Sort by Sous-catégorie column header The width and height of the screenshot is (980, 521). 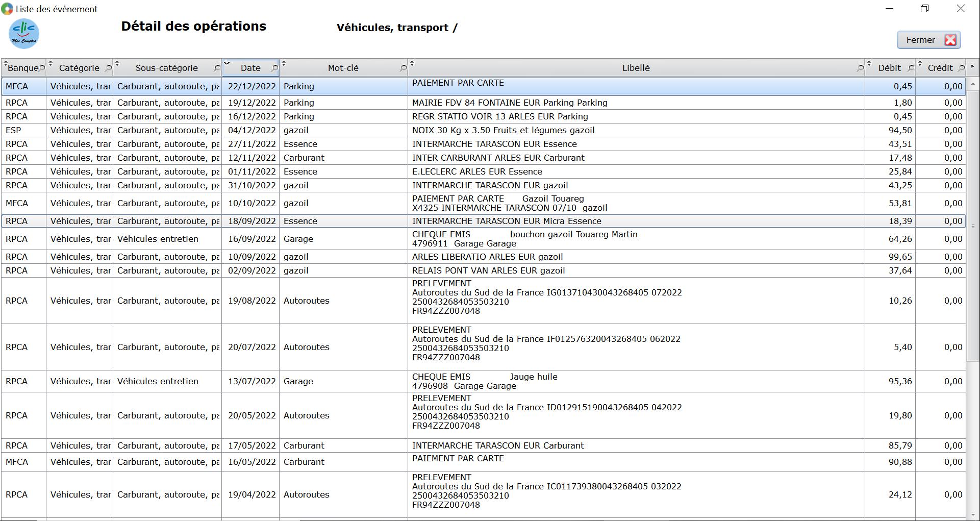[167, 68]
